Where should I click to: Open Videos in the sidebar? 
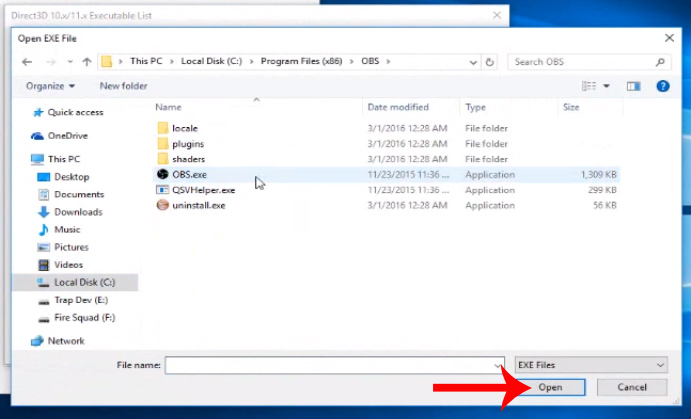[x=60, y=265]
